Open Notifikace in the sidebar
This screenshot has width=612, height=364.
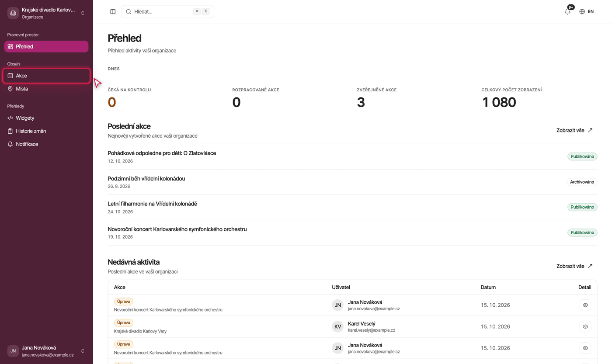[x=46, y=144]
